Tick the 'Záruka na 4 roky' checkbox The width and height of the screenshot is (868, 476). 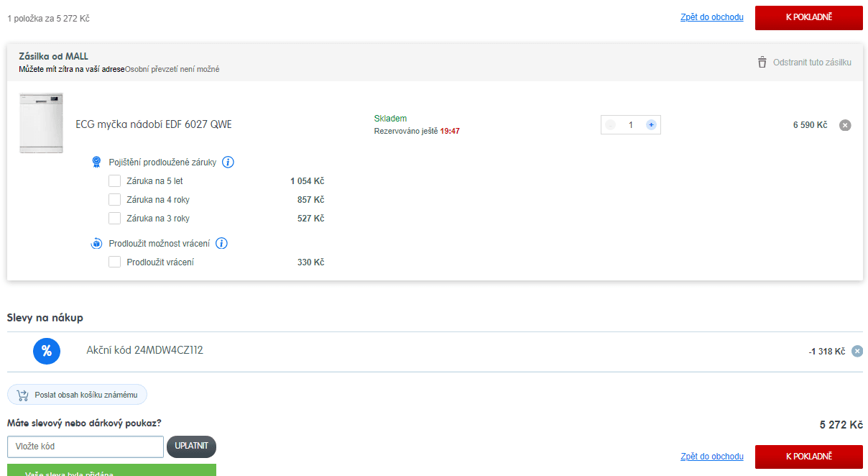(x=114, y=200)
